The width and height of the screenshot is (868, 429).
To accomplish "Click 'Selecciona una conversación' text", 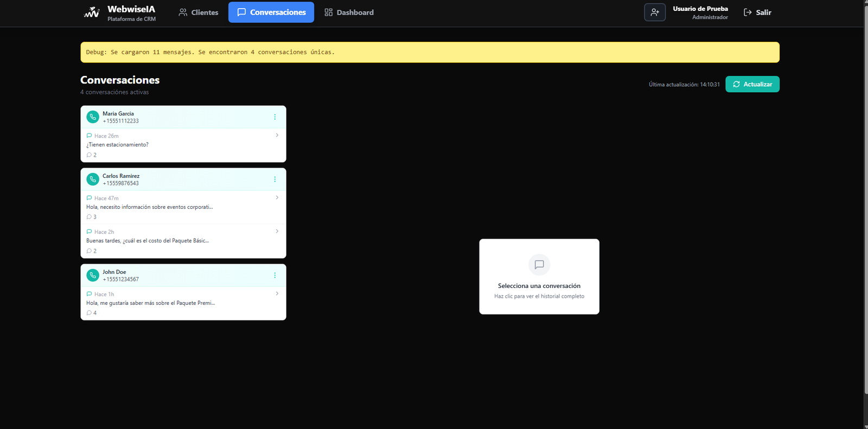I will (x=539, y=286).
